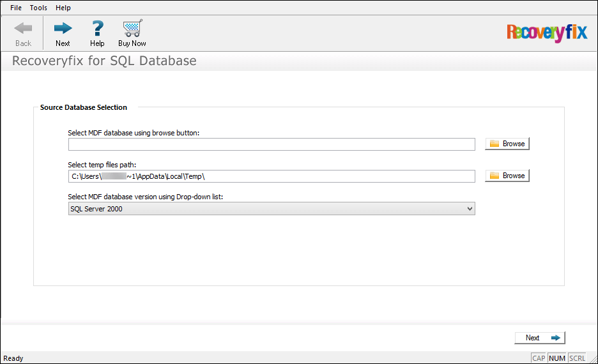This screenshot has width=598, height=364.
Task: Click the CAP indicator in the status bar
Action: click(x=539, y=358)
